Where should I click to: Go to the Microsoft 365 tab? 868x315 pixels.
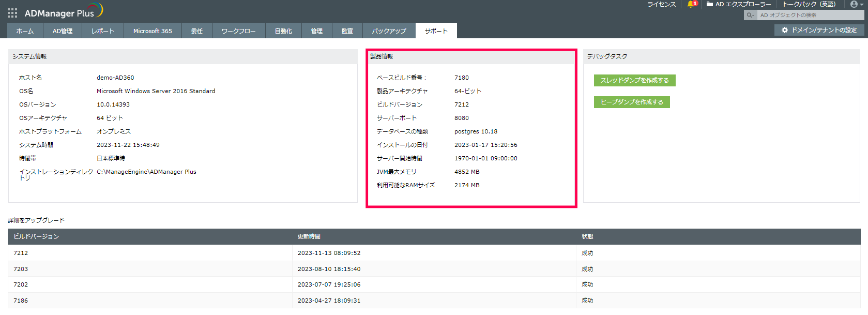(153, 31)
